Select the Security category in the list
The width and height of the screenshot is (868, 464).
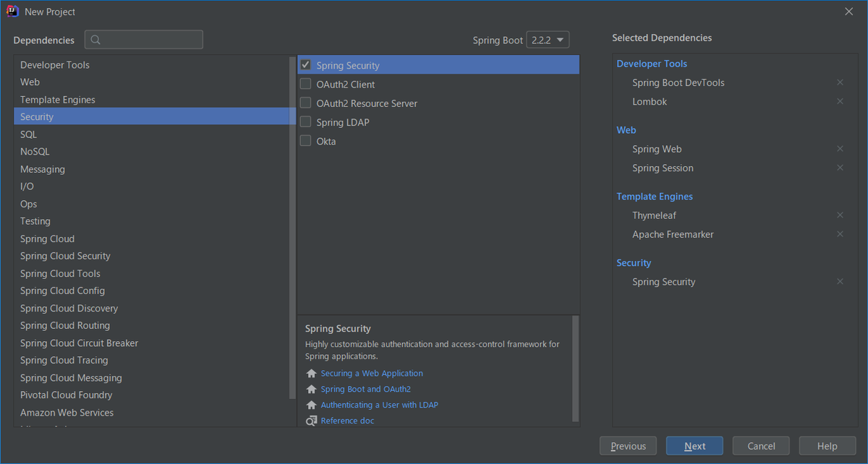point(151,117)
